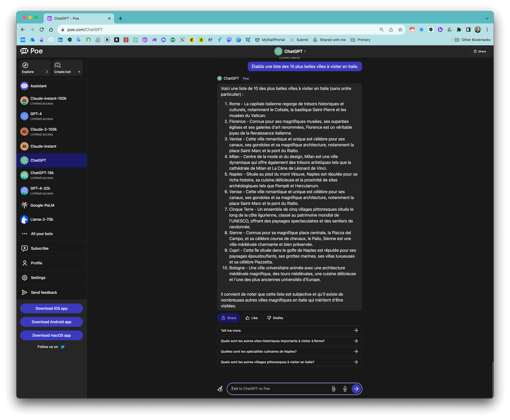510x420 pixels.
Task: Click the Create bot icon
Action: click(x=58, y=65)
